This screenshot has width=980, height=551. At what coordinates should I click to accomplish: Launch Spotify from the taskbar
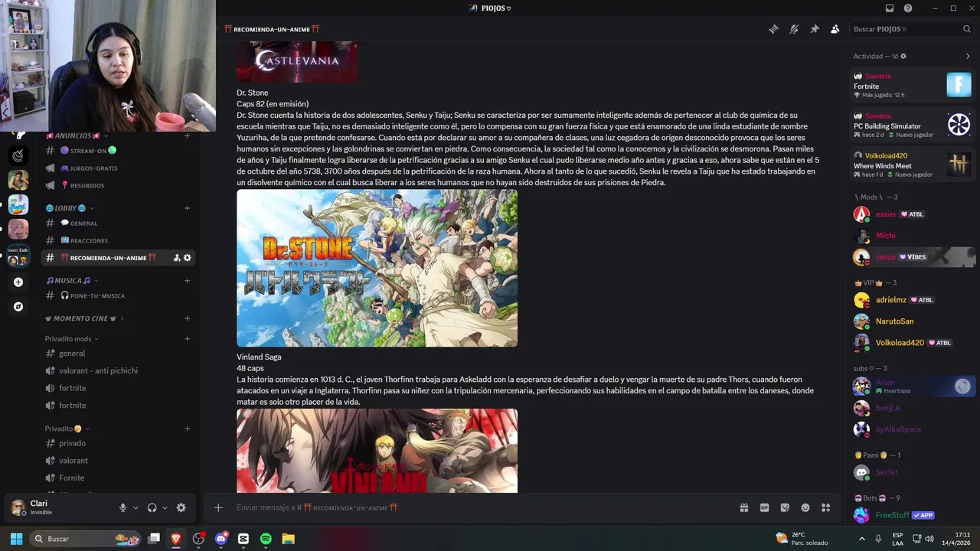pyautogui.click(x=266, y=539)
